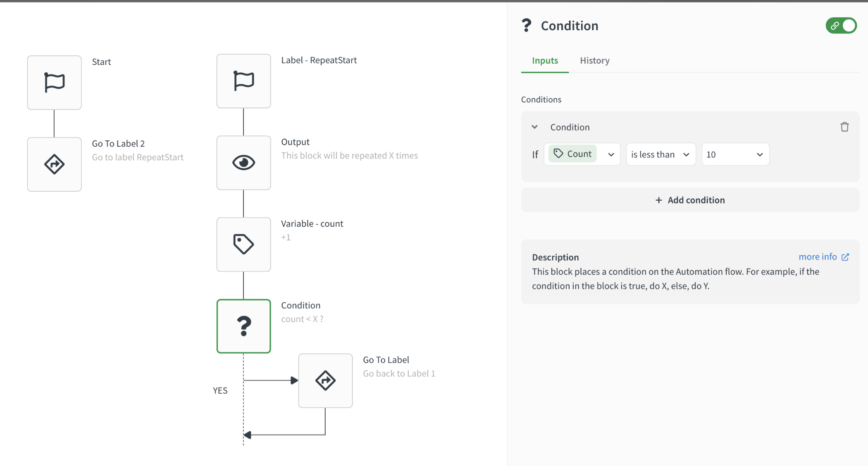
Task: Collapse the Condition section chevron
Action: coord(534,127)
